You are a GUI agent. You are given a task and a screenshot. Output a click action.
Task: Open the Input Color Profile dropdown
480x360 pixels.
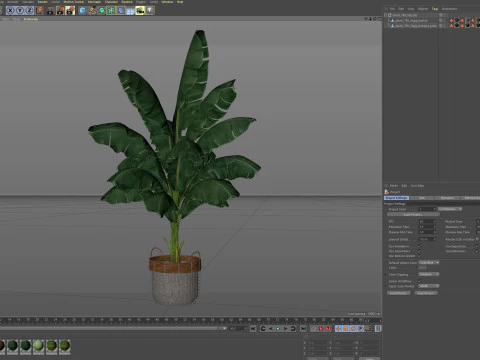tap(429, 286)
